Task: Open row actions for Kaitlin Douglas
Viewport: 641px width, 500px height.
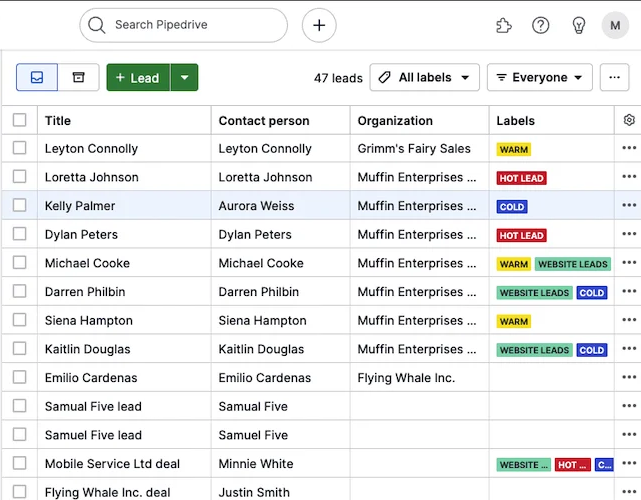Action: 629,348
